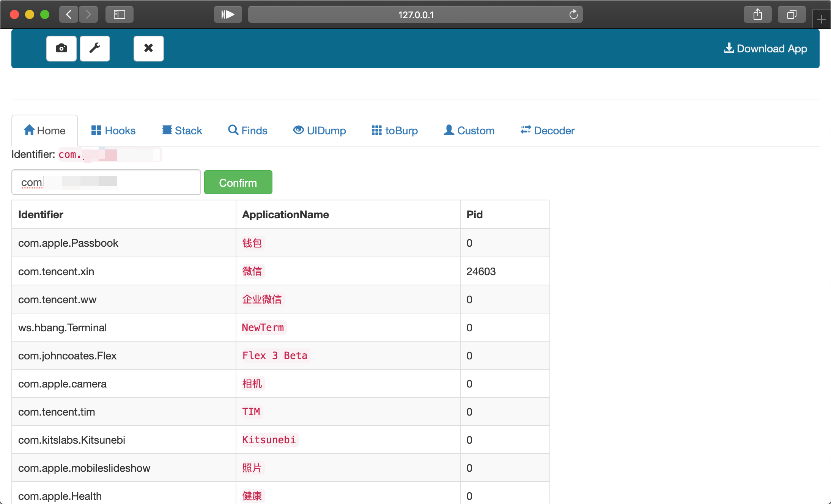
Task: Click the 照片 application name
Action: point(252,468)
